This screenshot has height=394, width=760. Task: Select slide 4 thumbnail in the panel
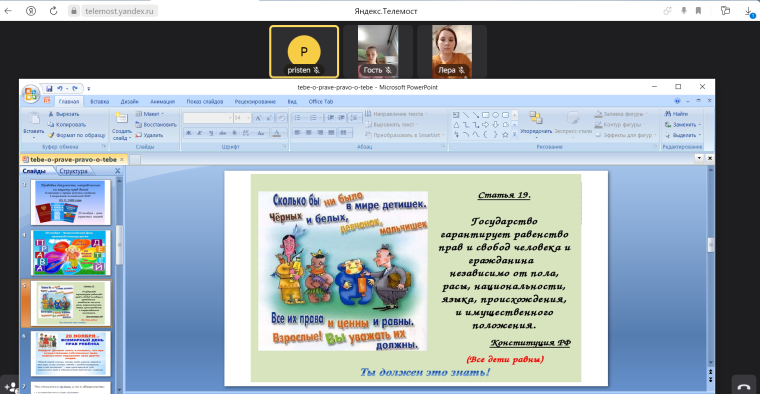(x=71, y=253)
